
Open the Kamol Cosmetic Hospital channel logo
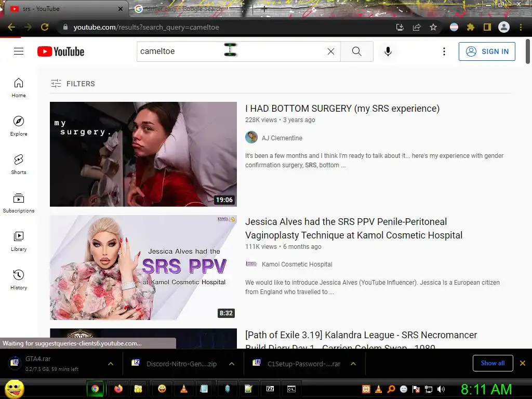[x=251, y=263]
